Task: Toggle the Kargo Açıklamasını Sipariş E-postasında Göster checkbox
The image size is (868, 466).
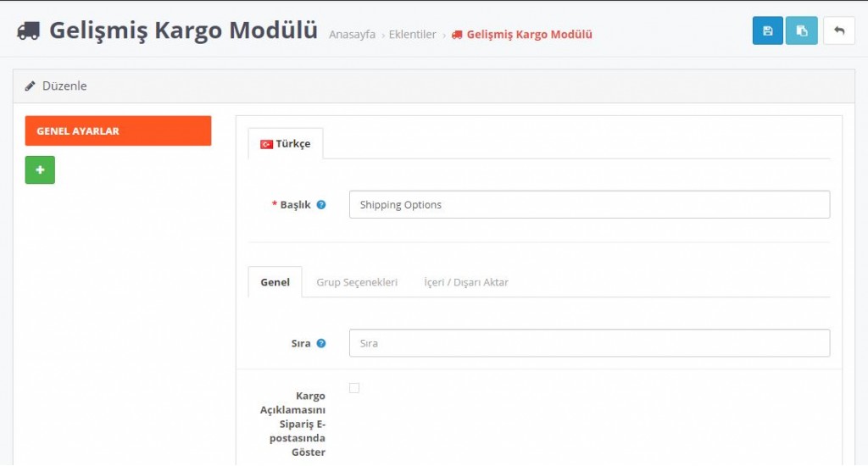Action: pyautogui.click(x=354, y=388)
